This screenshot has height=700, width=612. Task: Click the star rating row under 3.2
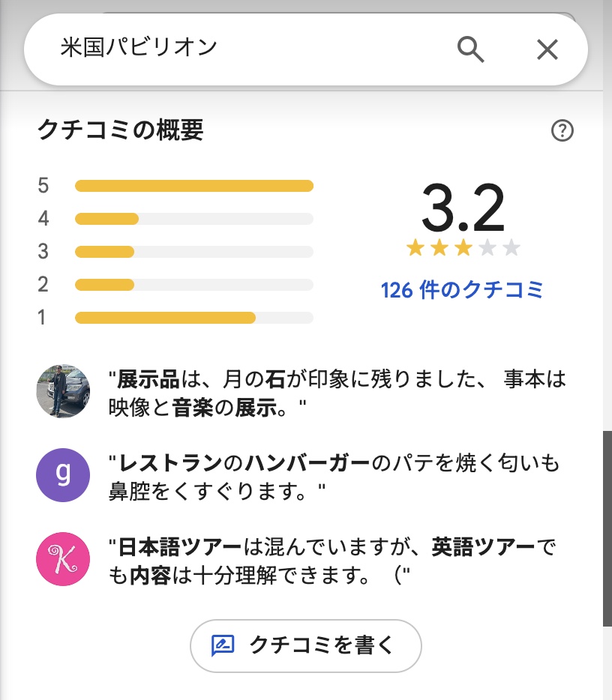pyautogui.click(x=463, y=247)
